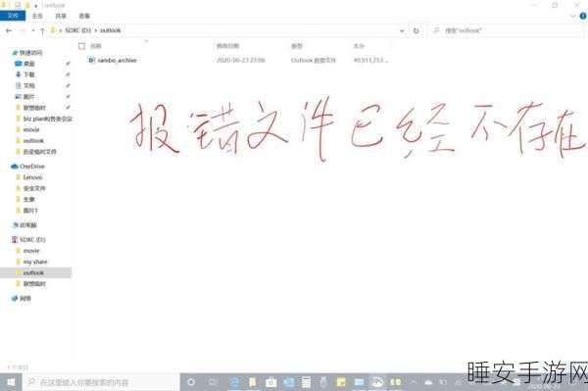Select 网络 (Network) in sidebar
The image size is (588, 391).
pyautogui.click(x=25, y=299)
